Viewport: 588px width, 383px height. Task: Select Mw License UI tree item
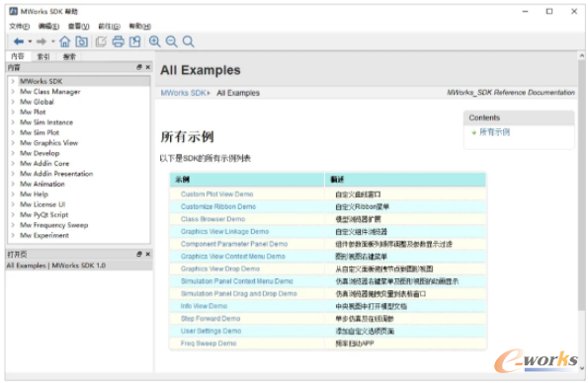pyautogui.click(x=42, y=204)
